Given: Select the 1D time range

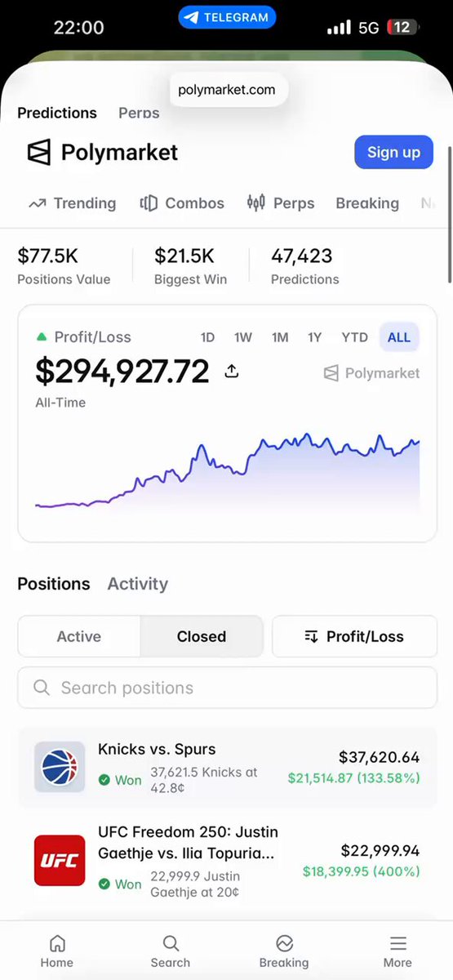Looking at the screenshot, I should [x=207, y=337].
